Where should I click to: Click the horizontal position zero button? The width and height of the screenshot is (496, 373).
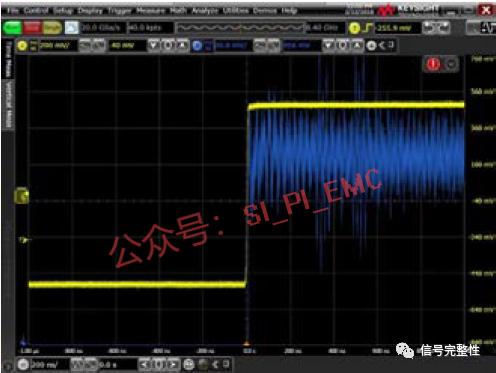coord(159,365)
